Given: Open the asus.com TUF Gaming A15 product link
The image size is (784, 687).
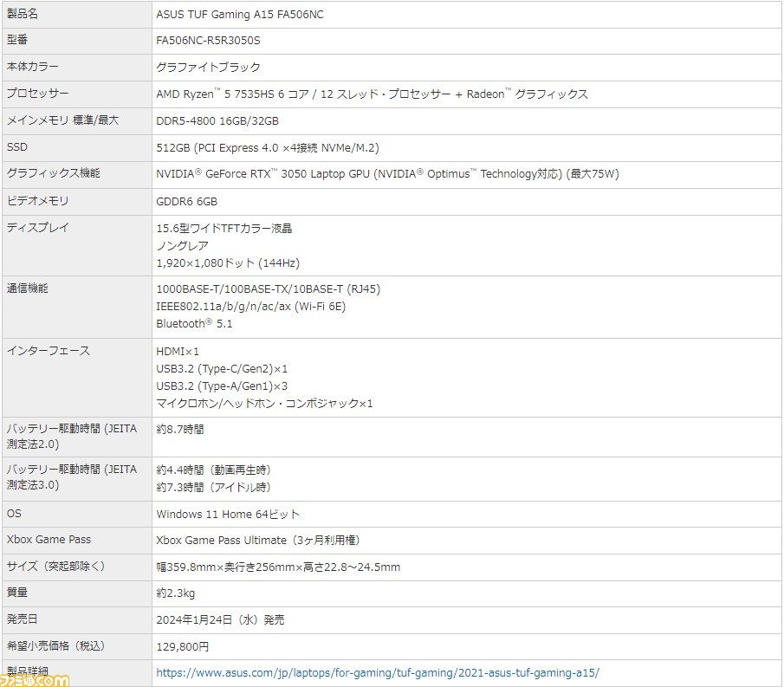Looking at the screenshot, I should click(378, 673).
